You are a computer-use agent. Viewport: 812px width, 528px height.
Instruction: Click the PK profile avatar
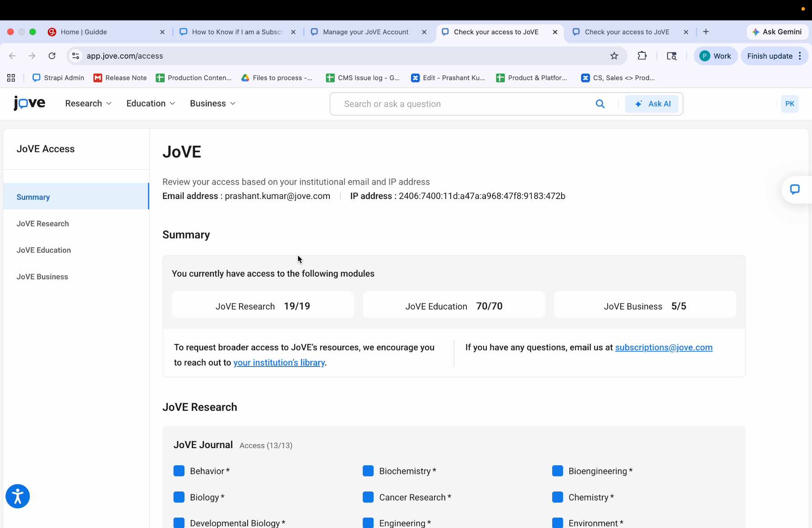789,104
